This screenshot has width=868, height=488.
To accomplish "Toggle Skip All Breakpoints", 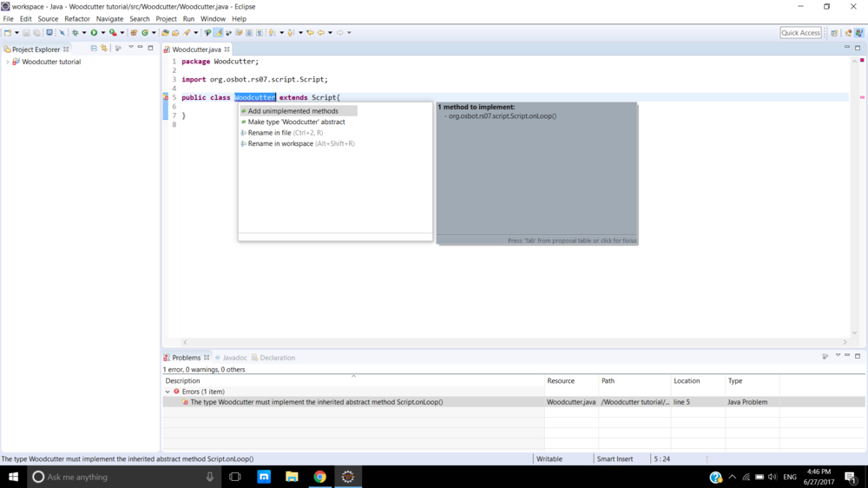I will click(x=62, y=33).
